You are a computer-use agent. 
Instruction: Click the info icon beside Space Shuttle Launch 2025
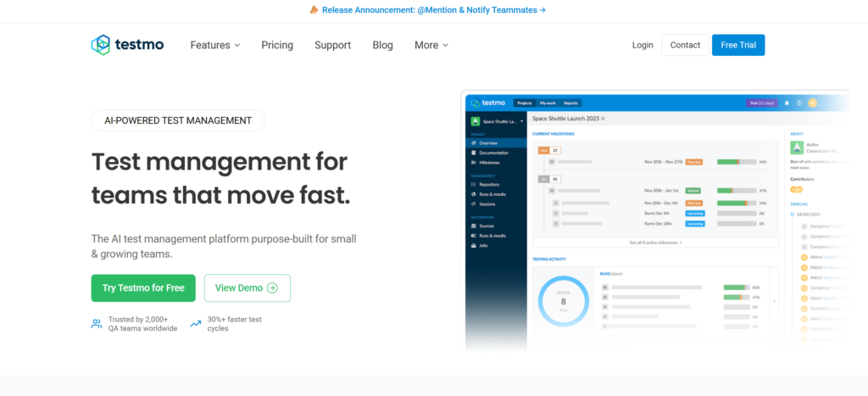pos(603,119)
